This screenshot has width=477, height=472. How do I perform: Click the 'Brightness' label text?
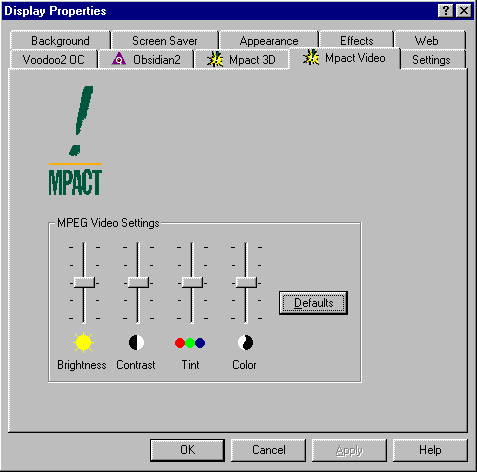pos(82,365)
